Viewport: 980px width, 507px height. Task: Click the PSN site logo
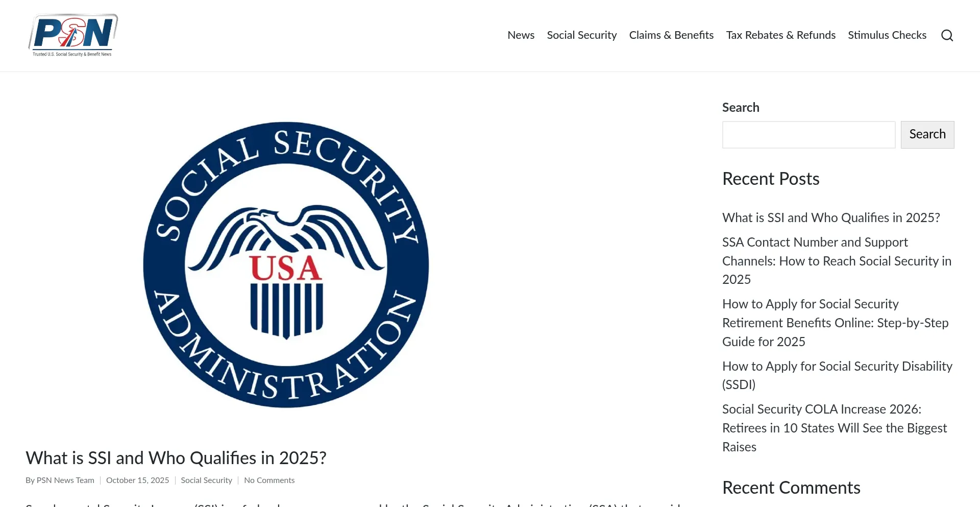tap(73, 35)
